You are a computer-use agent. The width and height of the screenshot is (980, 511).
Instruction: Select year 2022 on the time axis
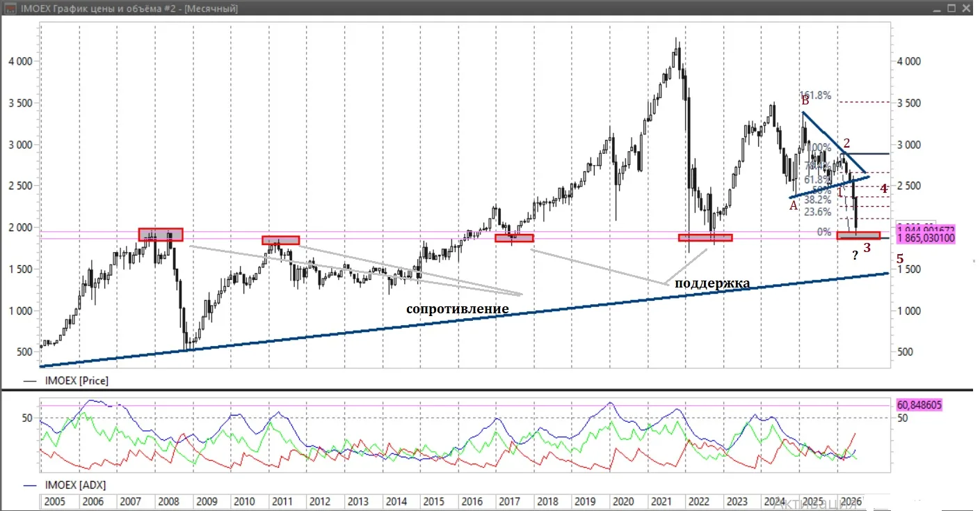[698, 501]
